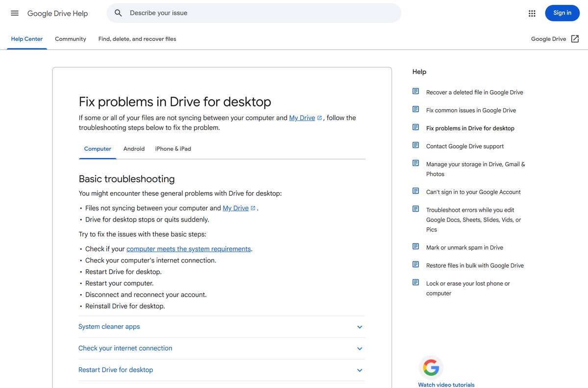
Task: Open the Google apps grid
Action: point(532,13)
